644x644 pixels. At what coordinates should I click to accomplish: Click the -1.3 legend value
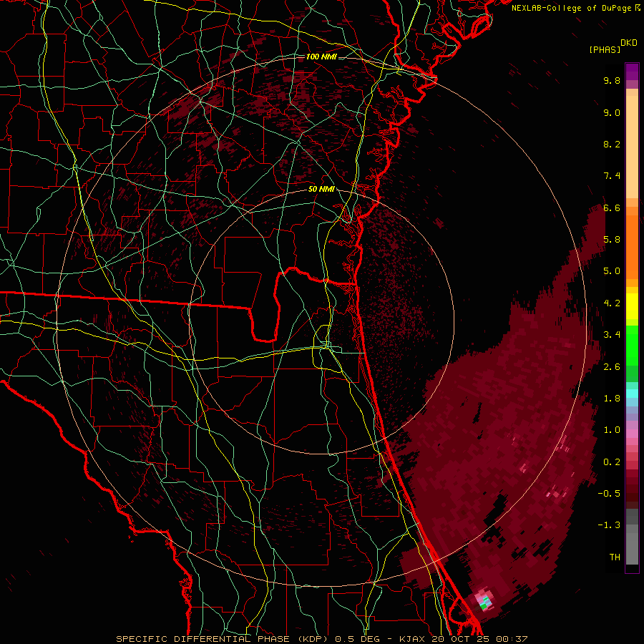tap(609, 525)
